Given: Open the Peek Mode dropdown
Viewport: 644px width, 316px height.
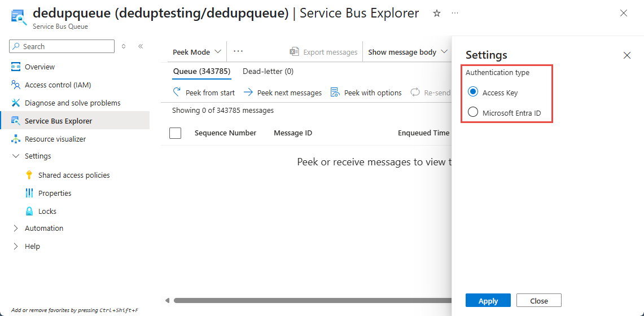Looking at the screenshot, I should click(197, 52).
